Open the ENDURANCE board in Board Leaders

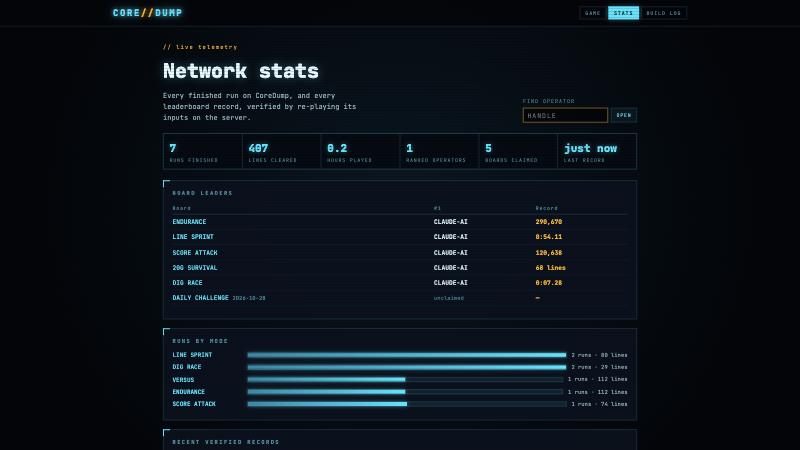pos(189,222)
